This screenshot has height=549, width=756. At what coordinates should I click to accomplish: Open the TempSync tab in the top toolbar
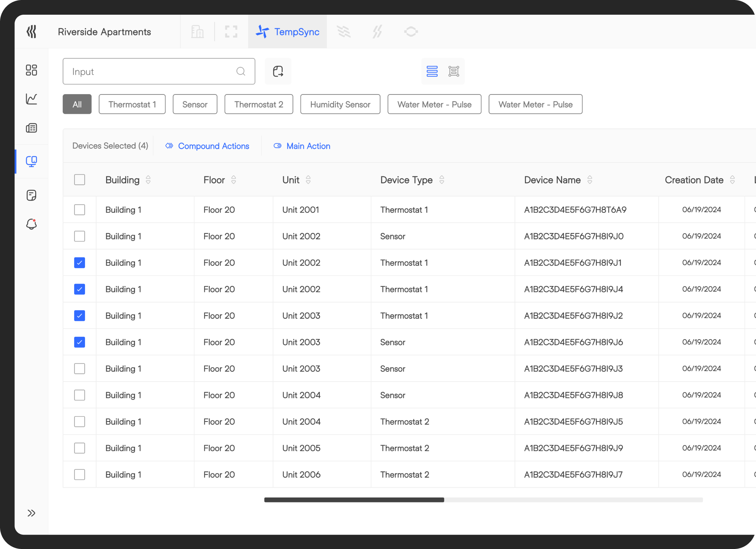tap(287, 32)
